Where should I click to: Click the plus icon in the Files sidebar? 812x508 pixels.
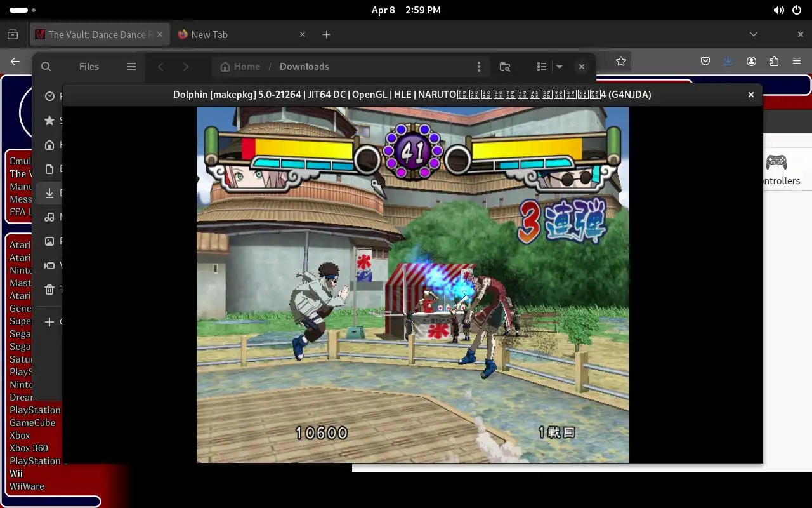click(49, 322)
